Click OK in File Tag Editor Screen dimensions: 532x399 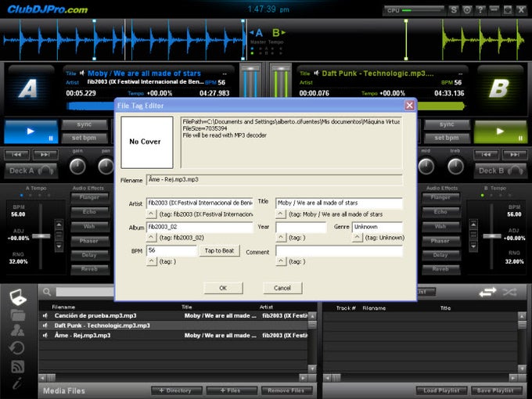[x=223, y=288]
